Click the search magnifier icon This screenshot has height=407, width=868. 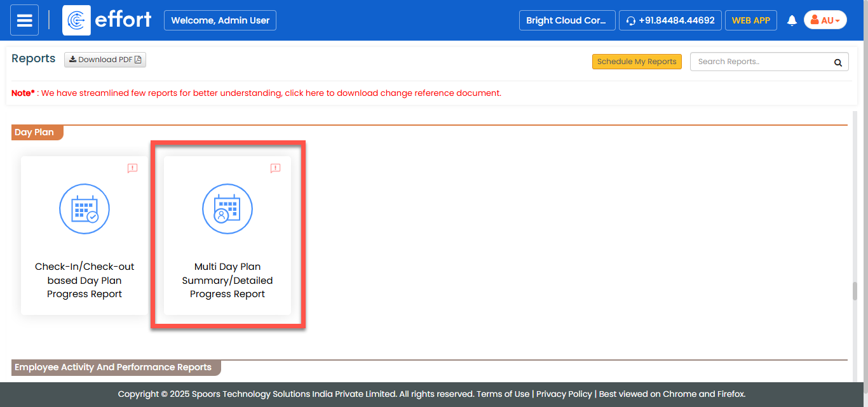coord(838,62)
